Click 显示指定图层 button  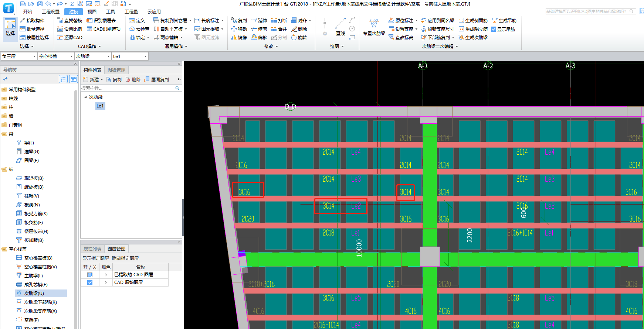[x=96, y=258]
